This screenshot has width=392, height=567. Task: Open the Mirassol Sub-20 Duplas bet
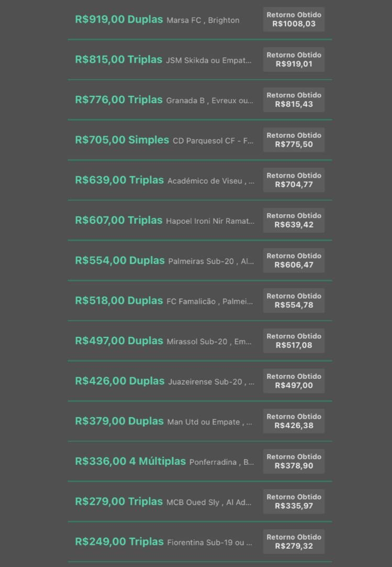tap(200, 341)
